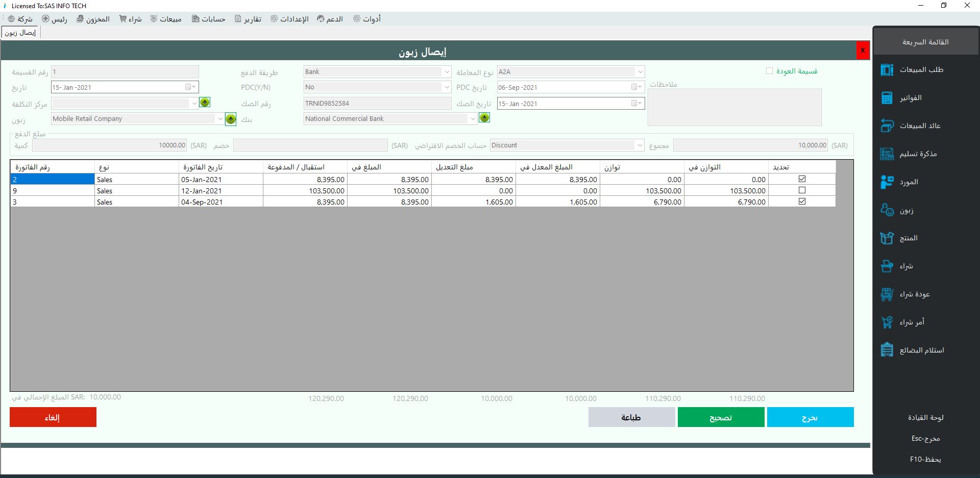This screenshot has width=980, height=478.
Task: Open المخزون inventory menu
Action: point(93,19)
